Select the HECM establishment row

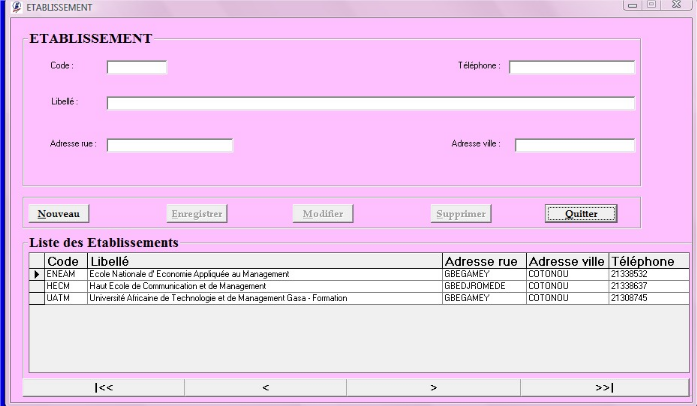[265, 286]
